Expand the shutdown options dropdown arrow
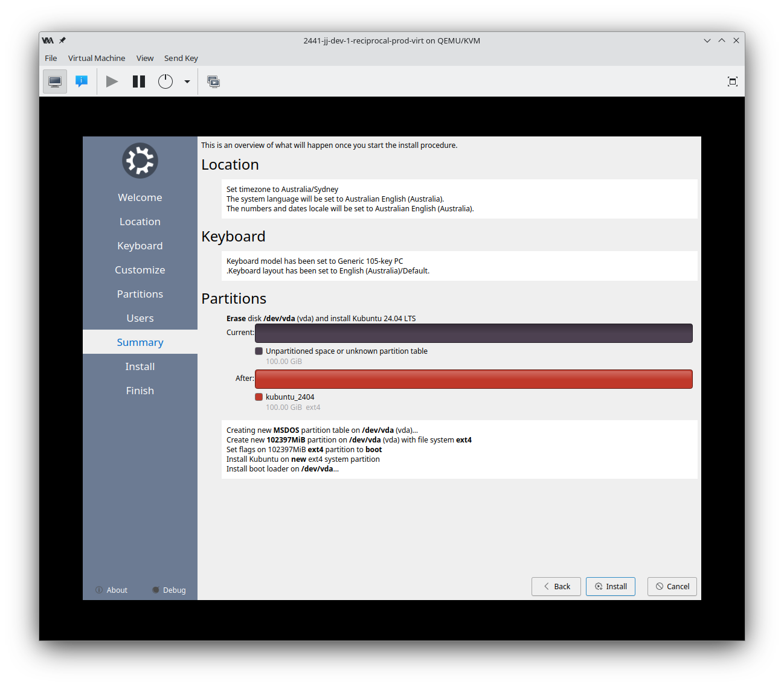The height and width of the screenshot is (687, 784). [187, 81]
